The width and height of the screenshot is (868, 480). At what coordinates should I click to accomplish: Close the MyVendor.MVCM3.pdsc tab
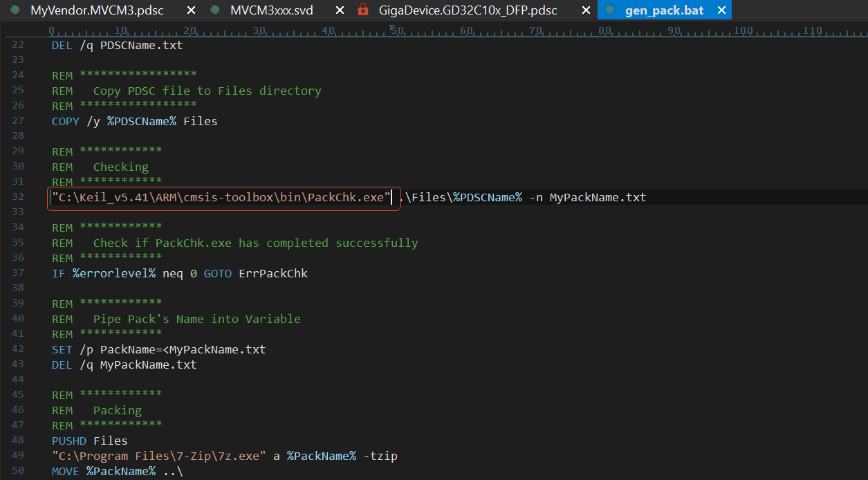click(192, 10)
